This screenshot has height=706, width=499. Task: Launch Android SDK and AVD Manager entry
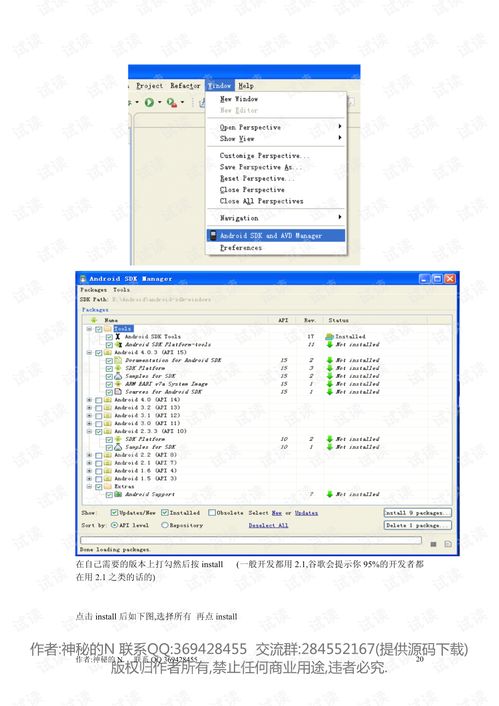click(276, 235)
